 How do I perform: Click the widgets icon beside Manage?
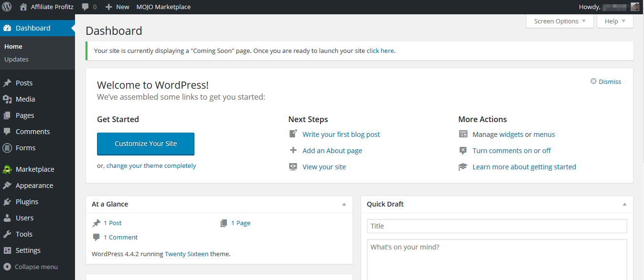click(463, 134)
